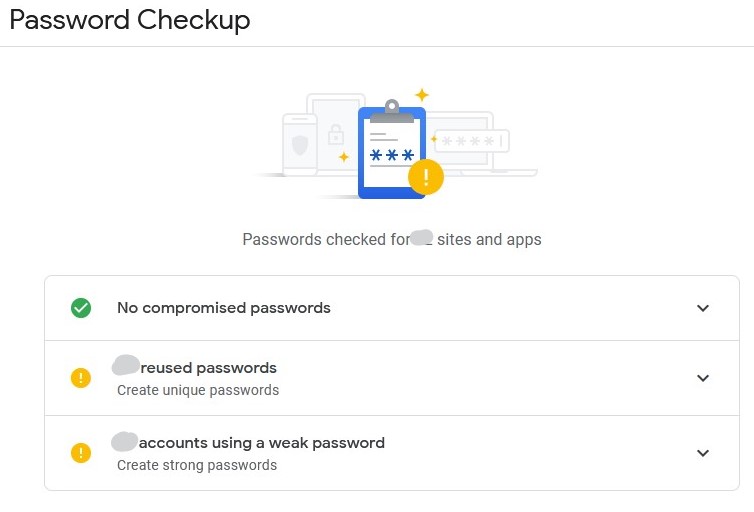
Task: Click the accounts using a weak password title
Action: pos(262,443)
